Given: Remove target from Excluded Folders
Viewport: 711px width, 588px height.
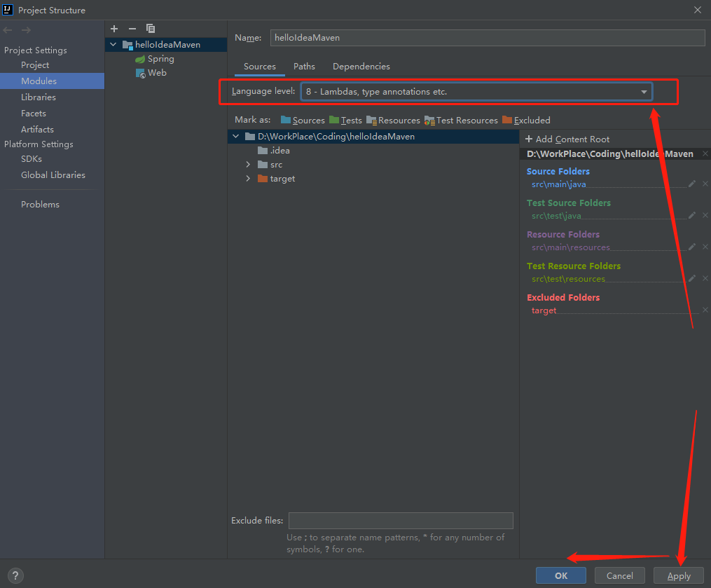Looking at the screenshot, I should [705, 310].
